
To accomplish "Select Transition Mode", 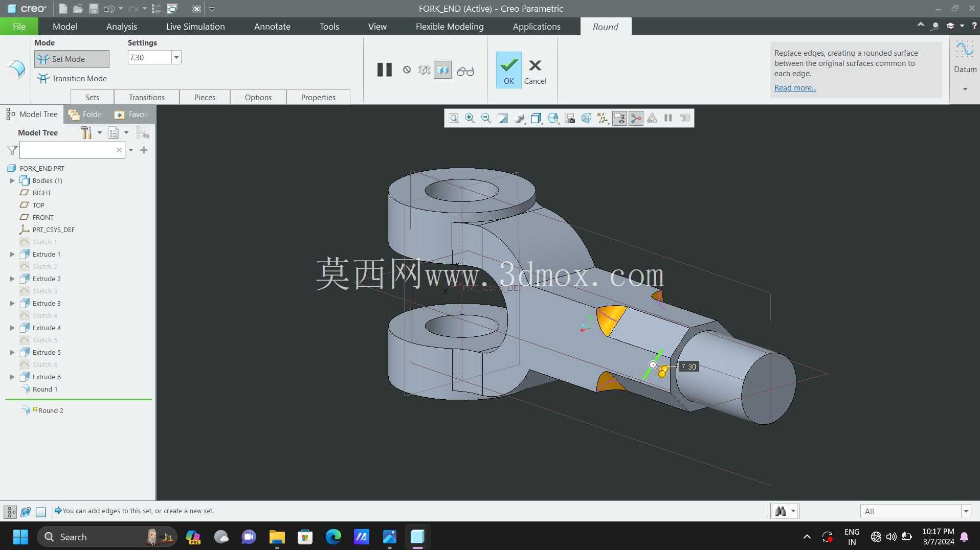I will point(72,78).
